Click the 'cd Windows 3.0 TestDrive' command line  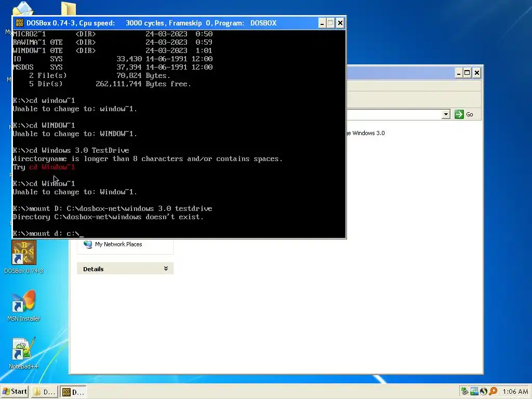(71, 150)
